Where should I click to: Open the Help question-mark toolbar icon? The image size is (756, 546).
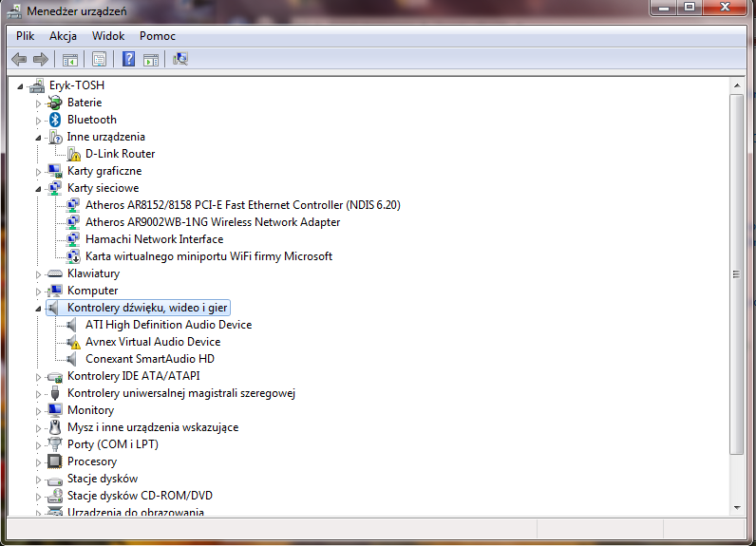129,59
